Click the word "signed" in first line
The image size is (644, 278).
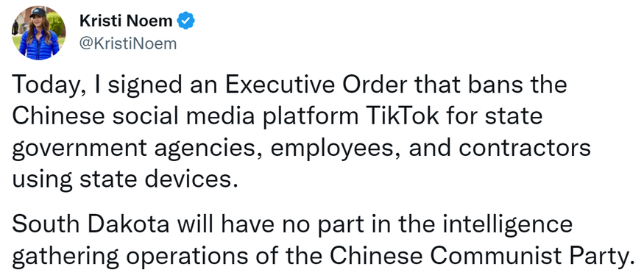pos(140,86)
